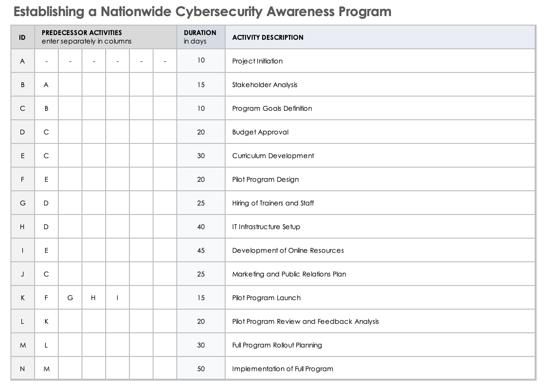547x392 pixels.
Task: Click the title Establishing a Nationwide Cybersecurity Awareness Program
Action: [202, 11]
